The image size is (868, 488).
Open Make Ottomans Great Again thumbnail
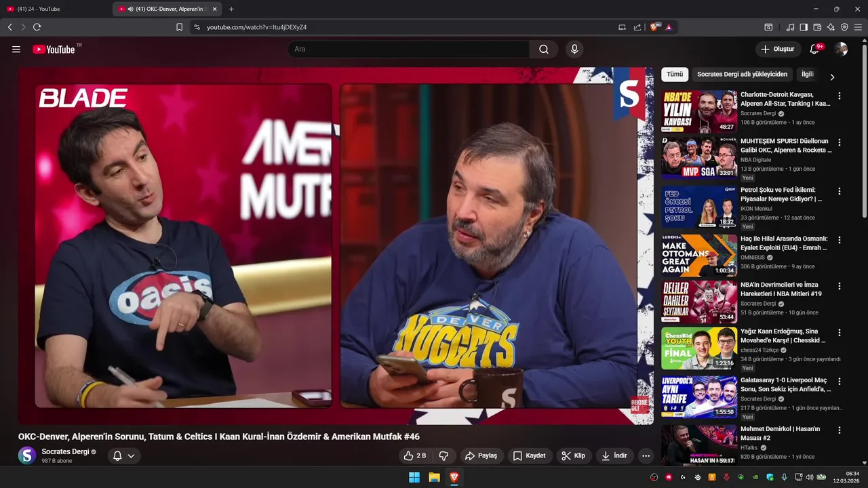699,256
